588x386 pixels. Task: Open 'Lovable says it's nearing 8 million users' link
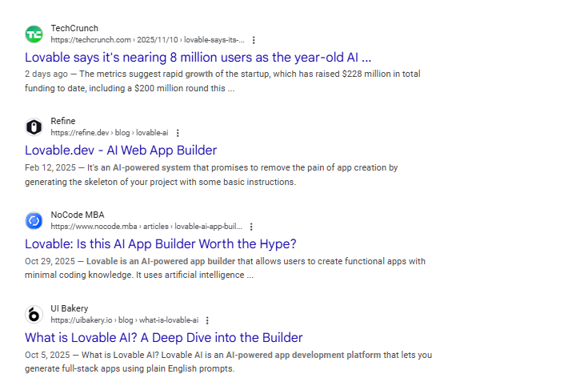(198, 58)
